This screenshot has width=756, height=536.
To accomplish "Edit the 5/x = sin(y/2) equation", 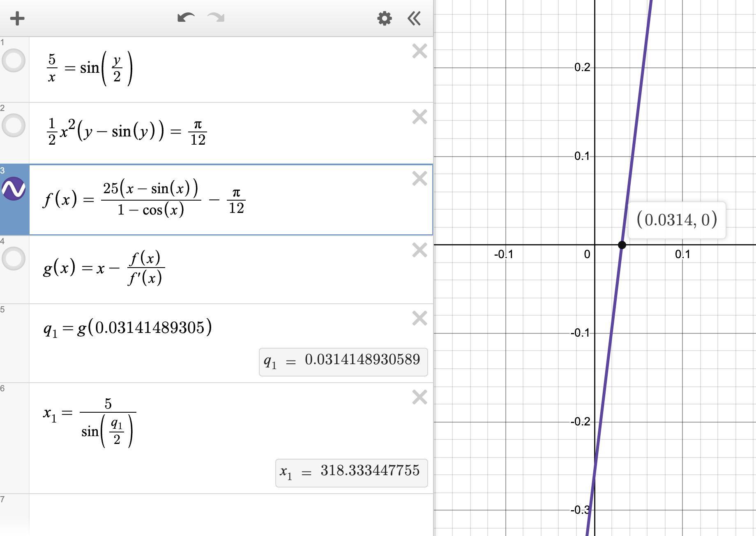I will coord(90,68).
